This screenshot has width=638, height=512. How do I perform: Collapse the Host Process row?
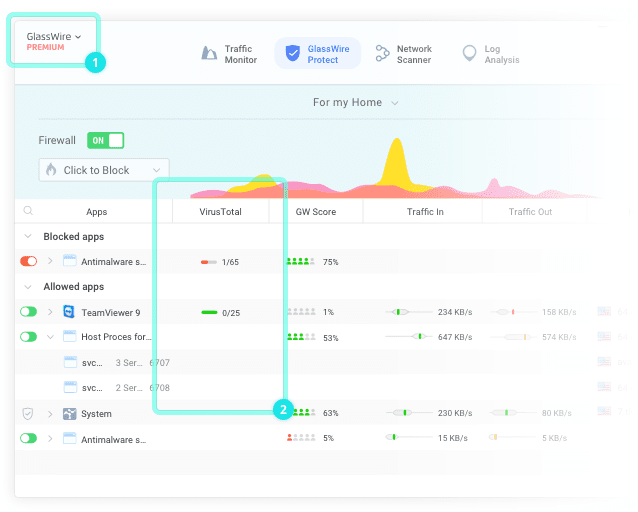[x=50, y=337]
